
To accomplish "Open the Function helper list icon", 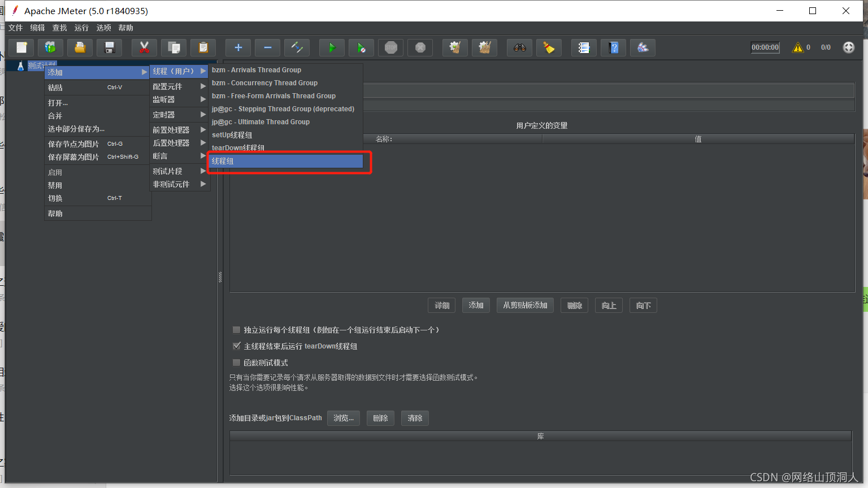I will click(x=584, y=47).
